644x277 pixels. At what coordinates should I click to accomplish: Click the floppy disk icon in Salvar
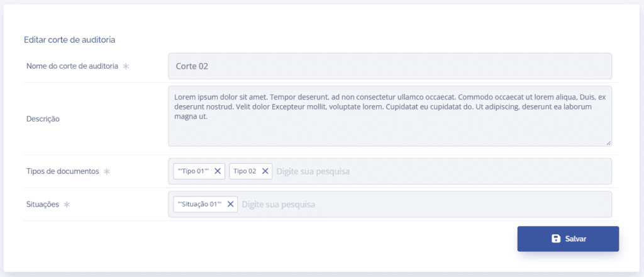point(556,239)
